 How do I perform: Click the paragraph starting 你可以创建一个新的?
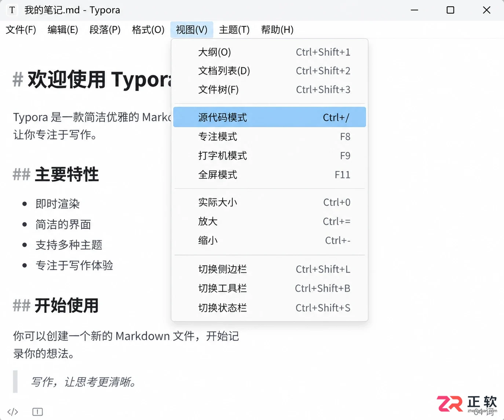126,344
